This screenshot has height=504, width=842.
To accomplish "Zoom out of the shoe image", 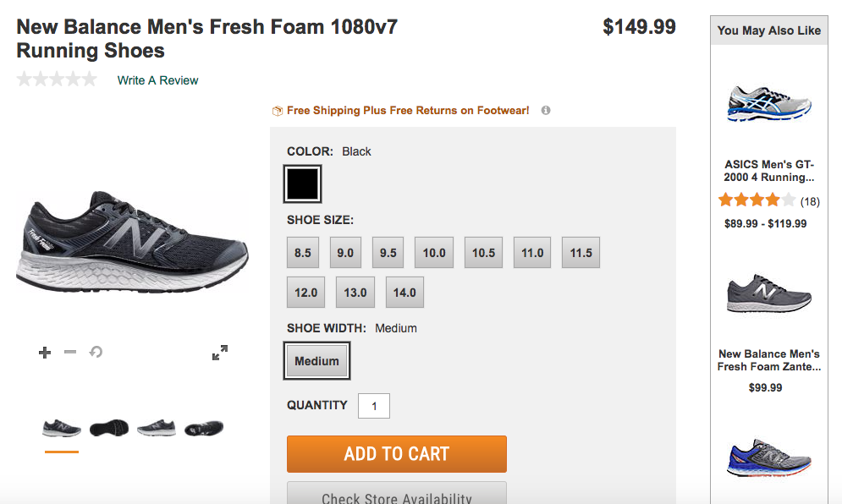I will (70, 353).
